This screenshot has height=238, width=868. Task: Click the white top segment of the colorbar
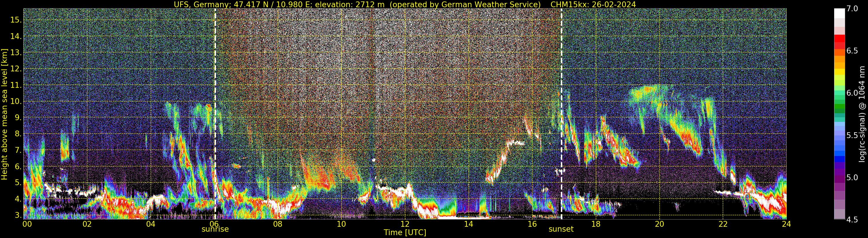tap(839, 13)
